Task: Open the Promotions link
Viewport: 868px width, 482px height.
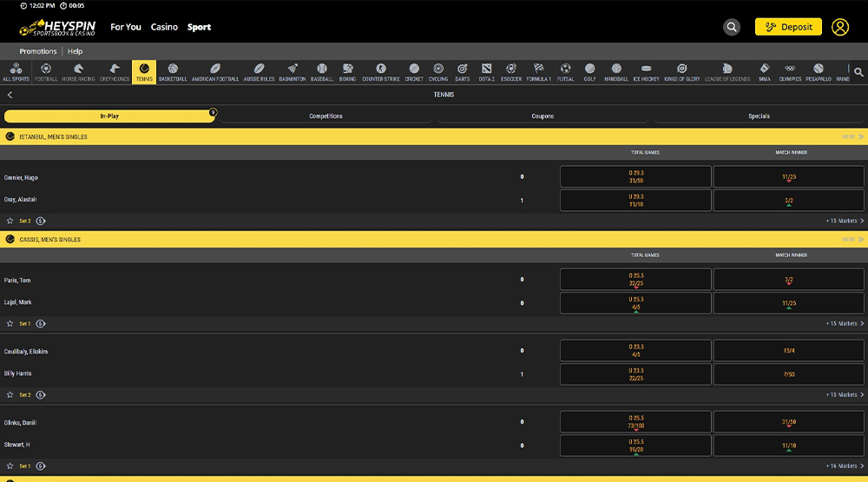Action: click(37, 51)
